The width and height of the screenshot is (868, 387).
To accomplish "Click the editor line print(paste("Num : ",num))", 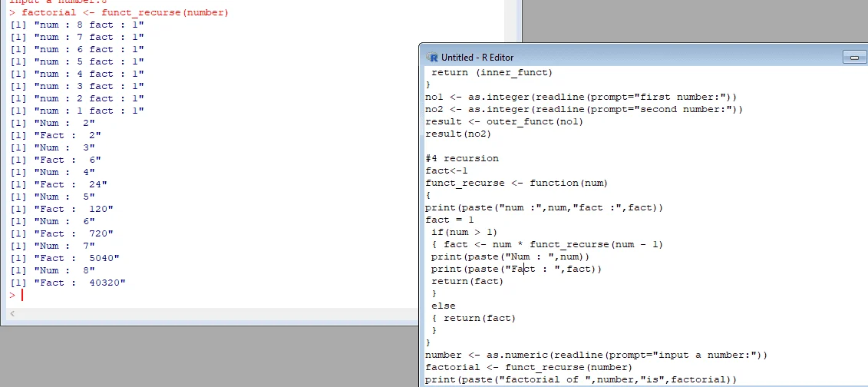I will pos(510,257).
